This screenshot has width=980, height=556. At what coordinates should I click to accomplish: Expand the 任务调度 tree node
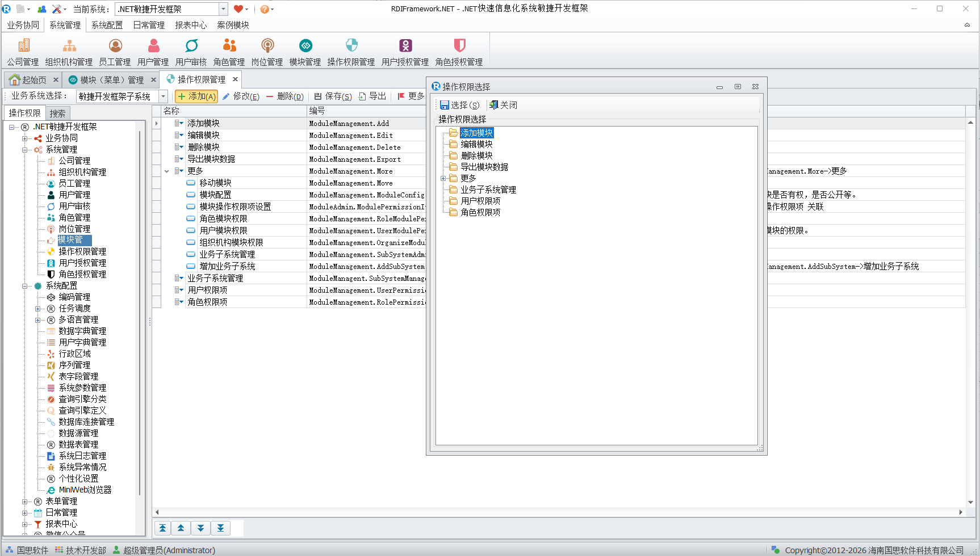coord(38,309)
